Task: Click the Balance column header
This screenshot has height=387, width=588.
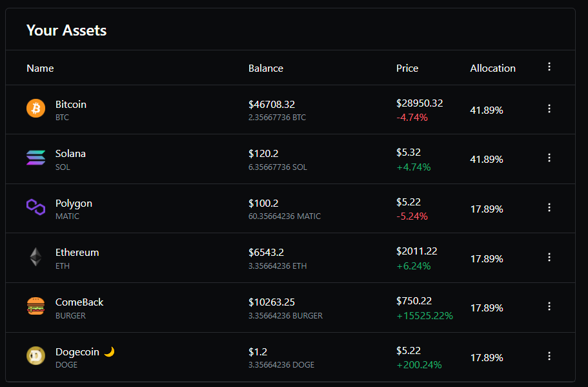Action: [265, 68]
